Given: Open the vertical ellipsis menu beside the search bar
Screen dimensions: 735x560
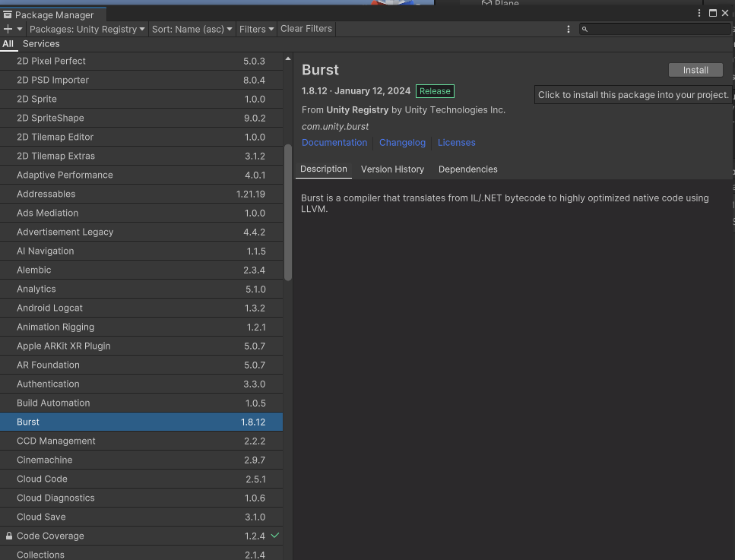Looking at the screenshot, I should (x=568, y=28).
